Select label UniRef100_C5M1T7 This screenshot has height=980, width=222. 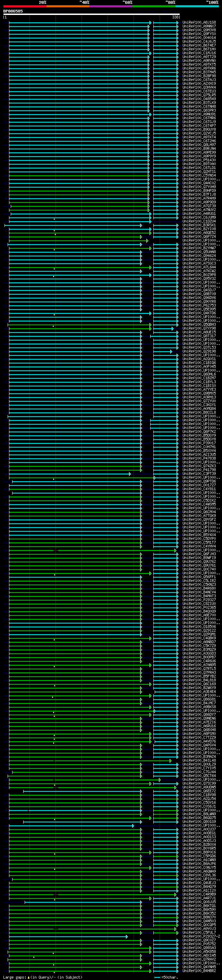(199, 543)
